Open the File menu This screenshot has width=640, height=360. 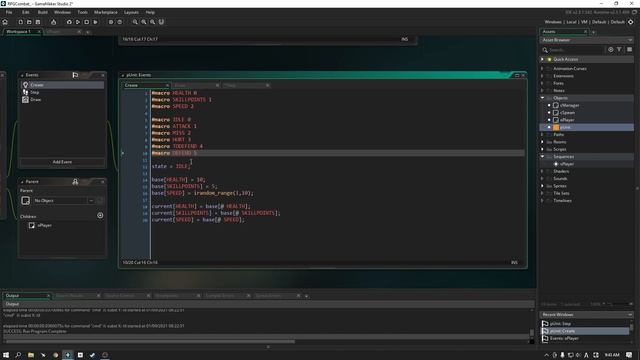point(9,12)
